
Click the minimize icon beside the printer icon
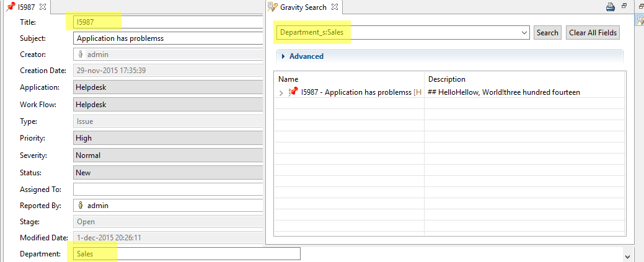624,6
